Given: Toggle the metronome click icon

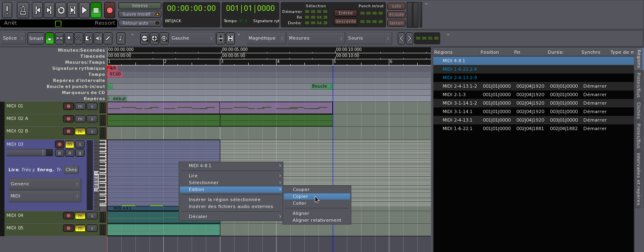Looking at the screenshot, I should (x=23, y=10).
